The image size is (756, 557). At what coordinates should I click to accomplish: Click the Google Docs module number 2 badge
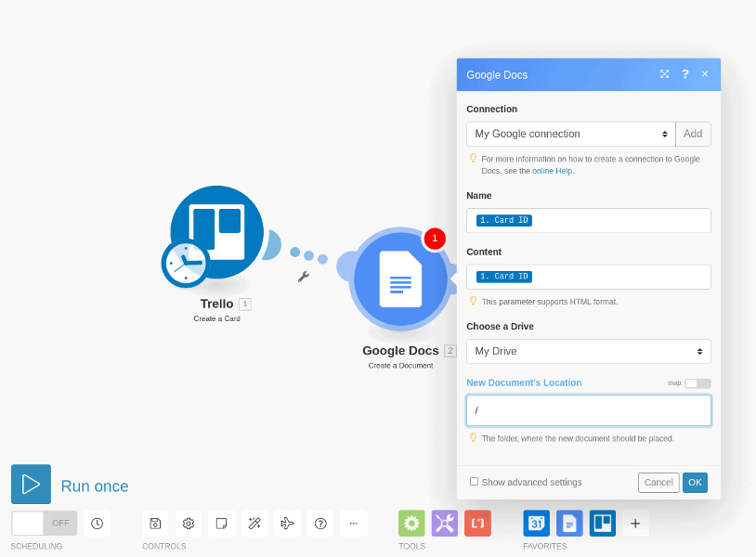click(450, 351)
